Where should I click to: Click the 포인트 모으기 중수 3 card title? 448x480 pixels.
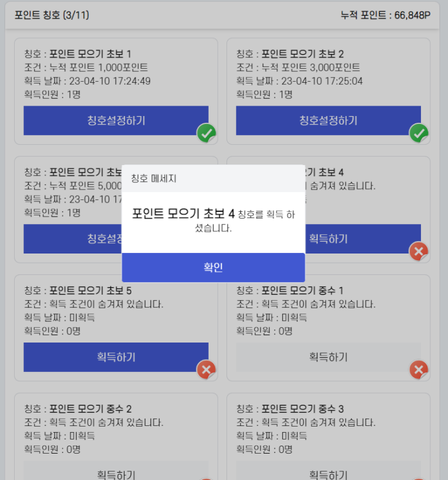point(303,409)
